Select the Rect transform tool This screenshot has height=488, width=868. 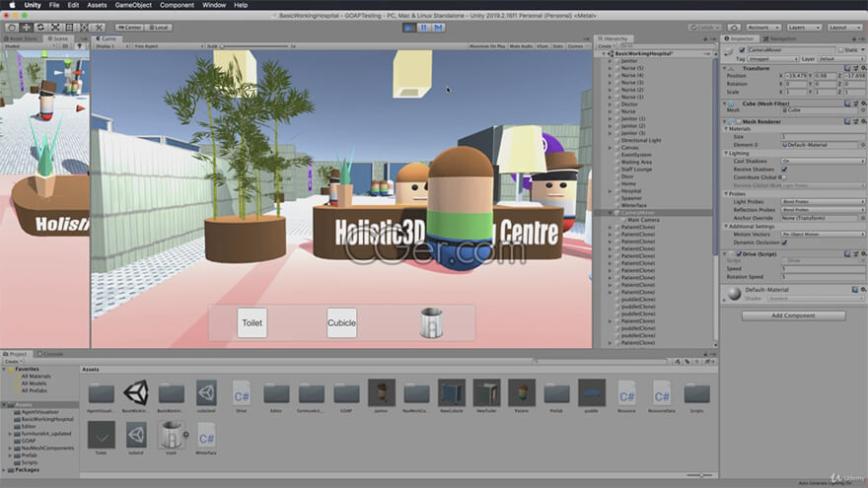[x=69, y=28]
